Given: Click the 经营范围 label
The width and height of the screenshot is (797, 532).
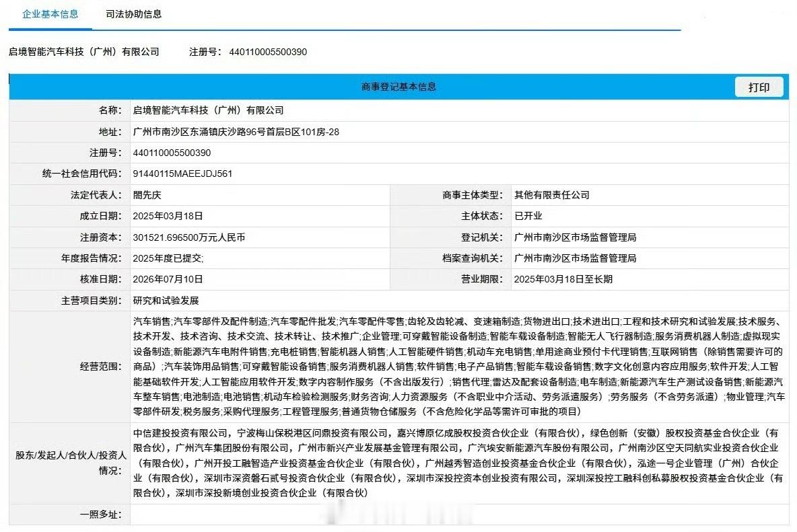Looking at the screenshot, I should click(101, 367).
